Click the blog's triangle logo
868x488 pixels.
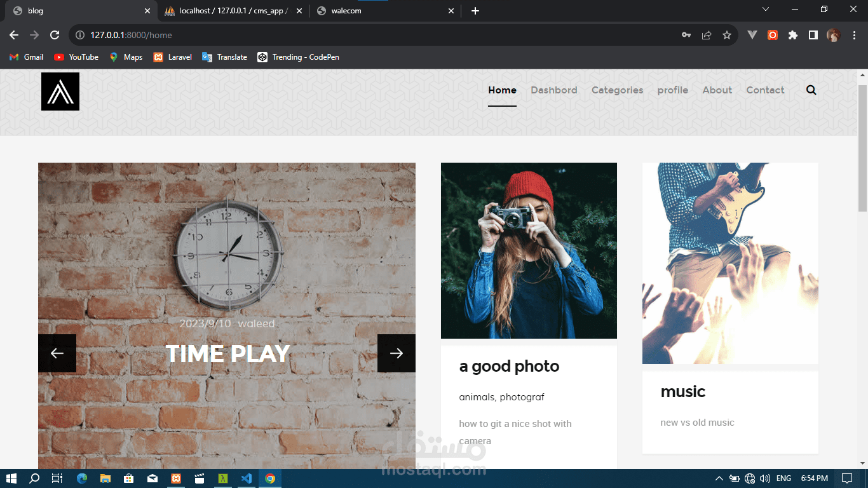pos(60,91)
